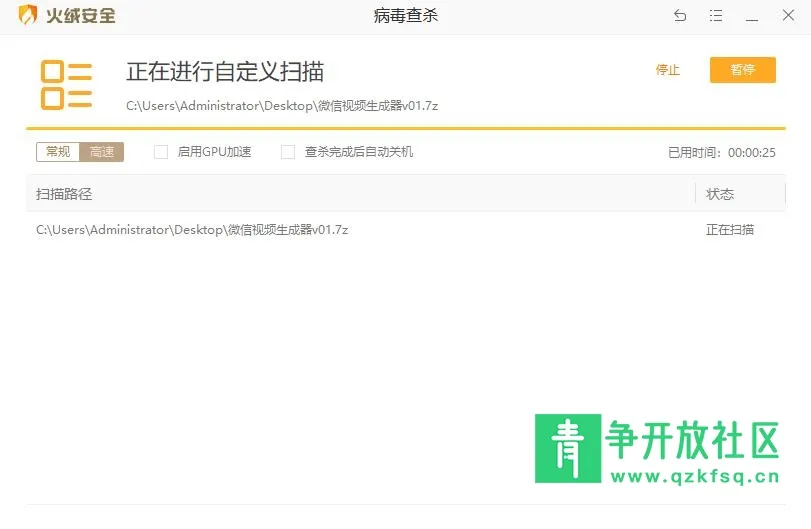Enable the 启用GPU加速 checkbox
This screenshot has height=529, width=811.
161,152
